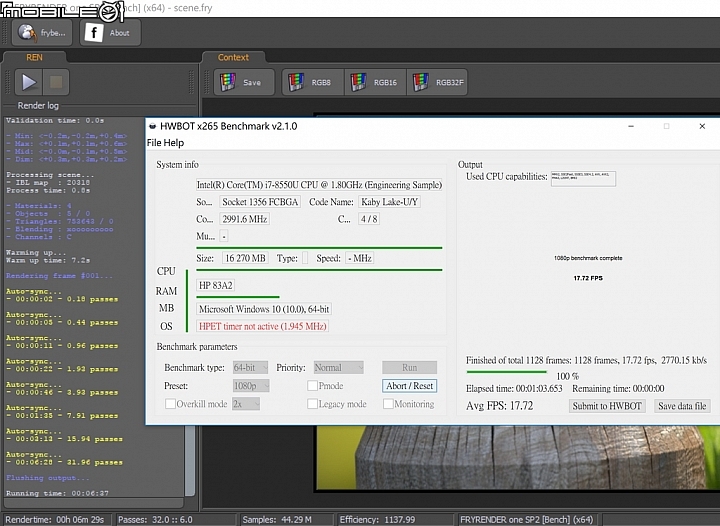Submit the result to HWBOT
The width and height of the screenshot is (720, 526).
click(x=607, y=406)
